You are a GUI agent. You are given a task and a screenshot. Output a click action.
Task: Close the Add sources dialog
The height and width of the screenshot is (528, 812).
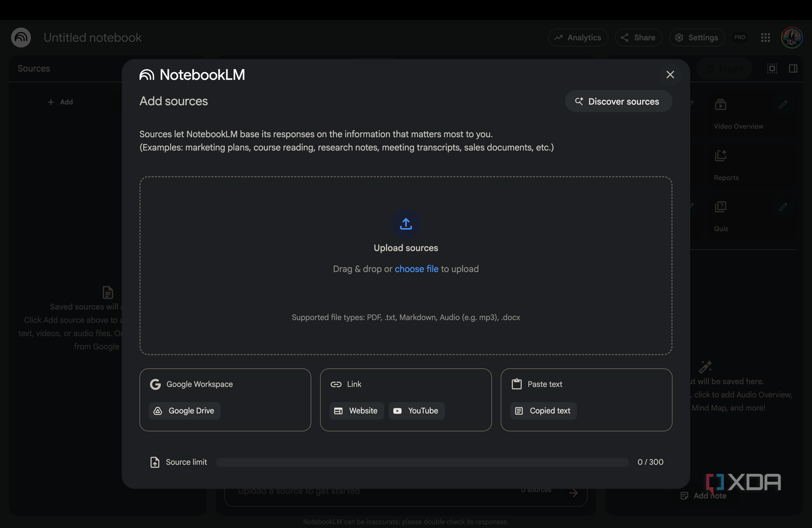coord(670,74)
